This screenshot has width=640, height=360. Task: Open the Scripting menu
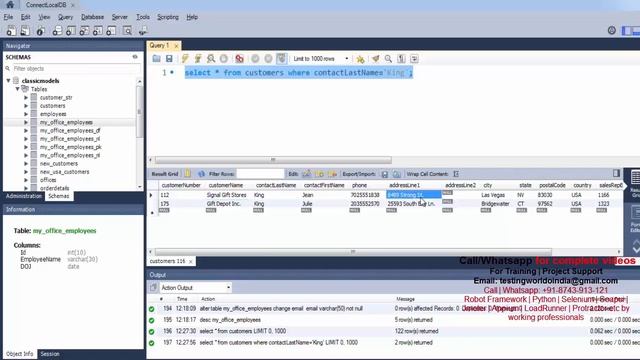(x=168, y=17)
